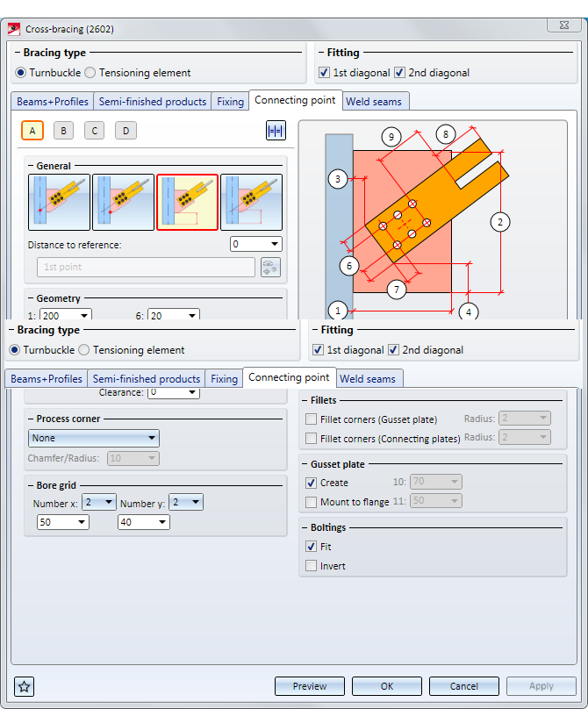The width and height of the screenshot is (588, 709).
Task: Toggle the Boltings Fit checkbox
Action: tap(311, 546)
